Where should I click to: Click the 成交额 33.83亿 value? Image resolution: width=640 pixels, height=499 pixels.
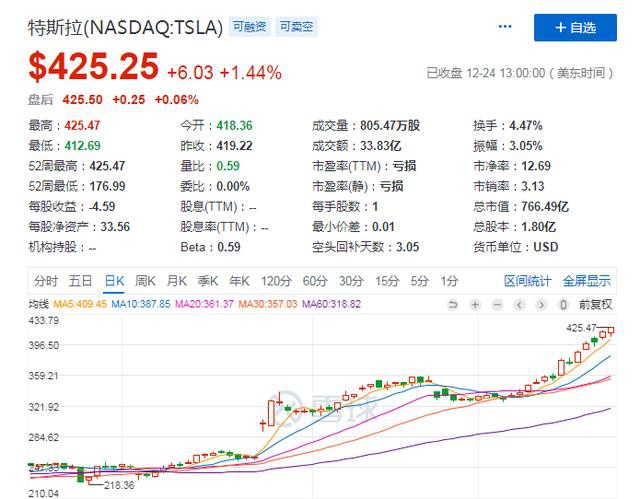(x=380, y=146)
